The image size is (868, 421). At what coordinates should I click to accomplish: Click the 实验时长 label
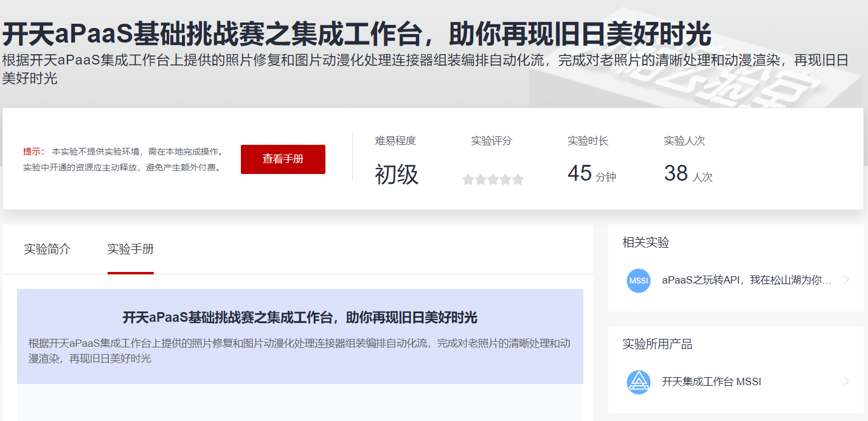(x=588, y=141)
